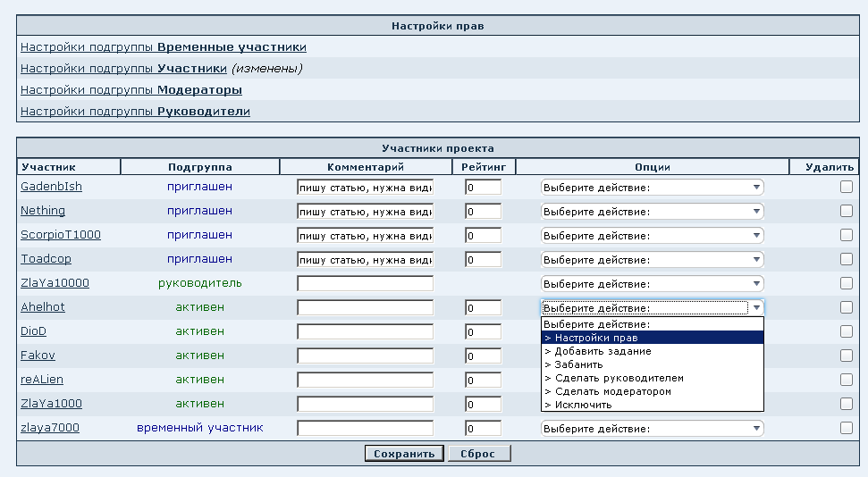
Task: Check delete box for GadenbIsh
Action: (846, 187)
